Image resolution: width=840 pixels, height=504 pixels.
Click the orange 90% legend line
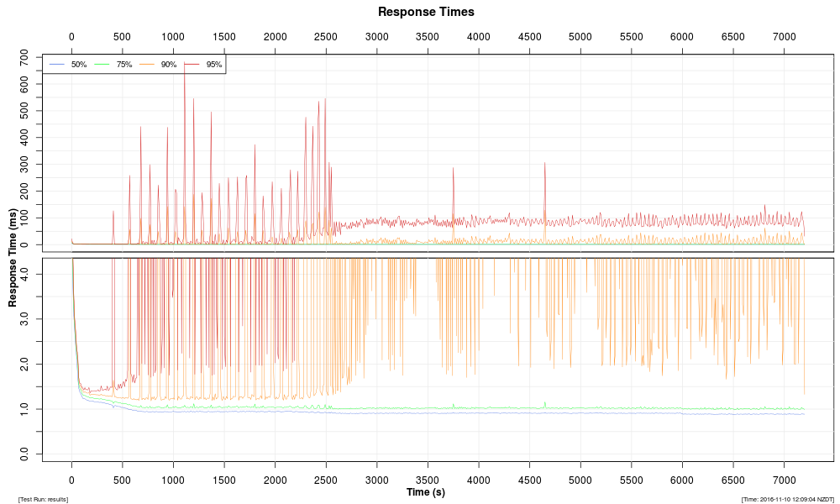pyautogui.click(x=147, y=65)
